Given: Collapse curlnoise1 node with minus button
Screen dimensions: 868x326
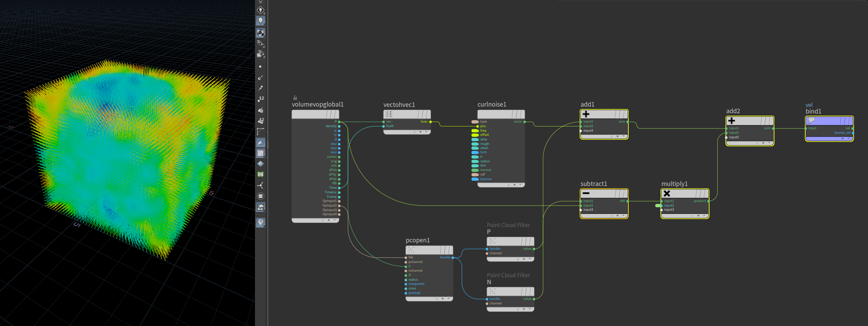Looking at the screenshot, I should (520, 185).
